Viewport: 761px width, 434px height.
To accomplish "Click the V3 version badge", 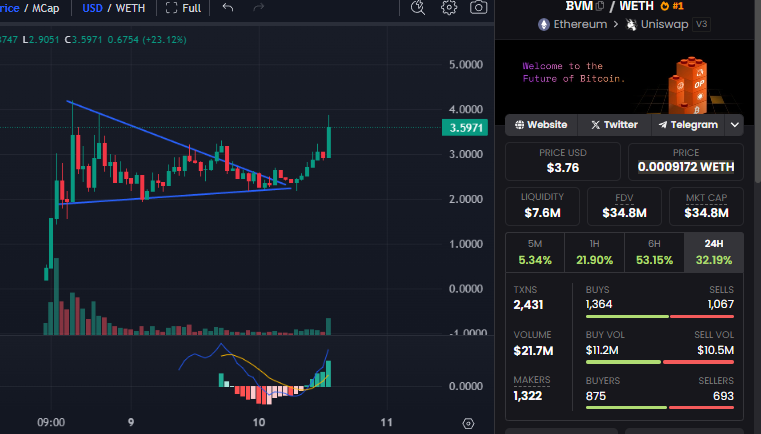I will tap(702, 24).
